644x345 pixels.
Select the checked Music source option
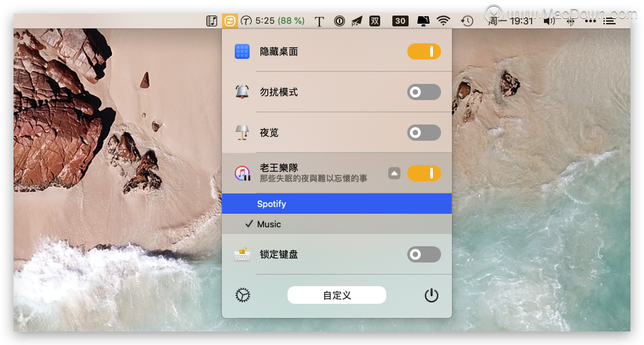click(337, 224)
